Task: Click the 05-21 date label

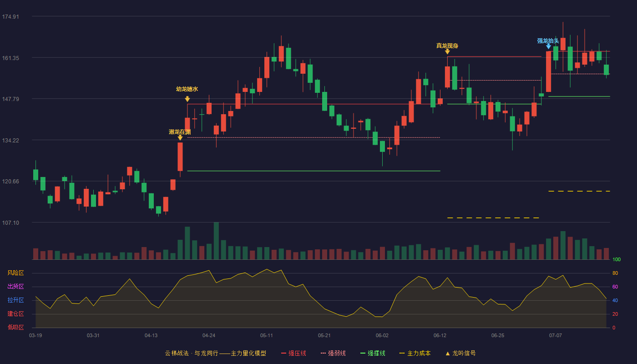Action: 324,335
